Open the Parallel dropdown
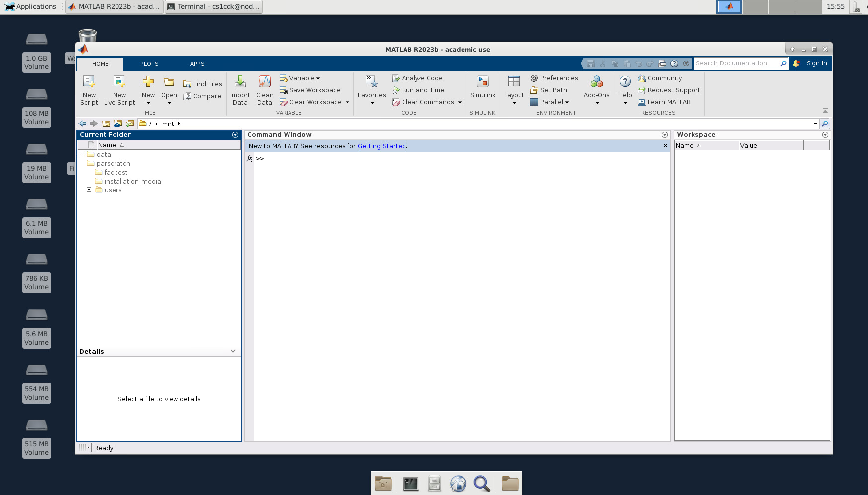Screen dimensions: 868x495 coord(549,102)
